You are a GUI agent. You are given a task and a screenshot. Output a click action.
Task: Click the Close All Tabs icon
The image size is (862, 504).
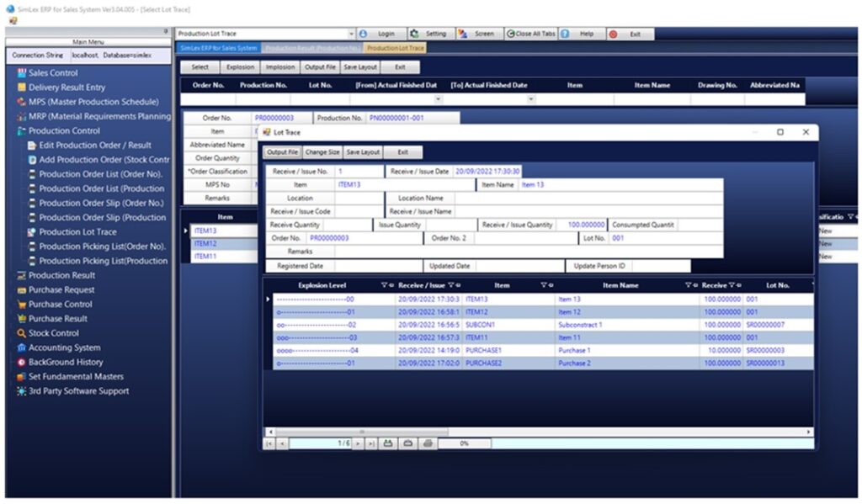(510, 34)
